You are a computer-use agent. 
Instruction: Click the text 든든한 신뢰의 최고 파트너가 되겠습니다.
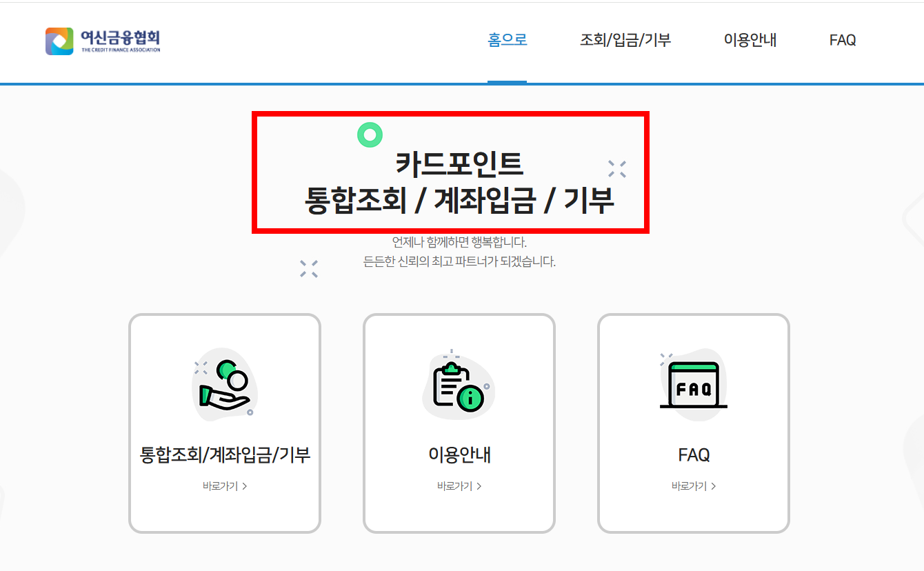459,262
